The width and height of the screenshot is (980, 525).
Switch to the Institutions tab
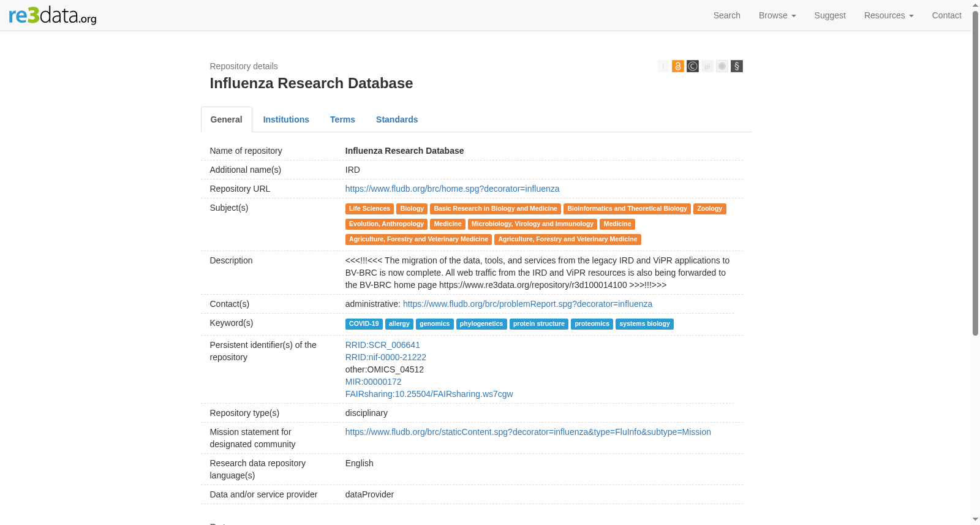click(x=286, y=119)
